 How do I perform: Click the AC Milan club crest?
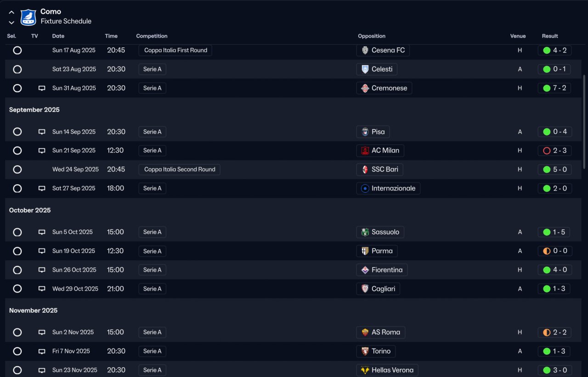tap(365, 151)
